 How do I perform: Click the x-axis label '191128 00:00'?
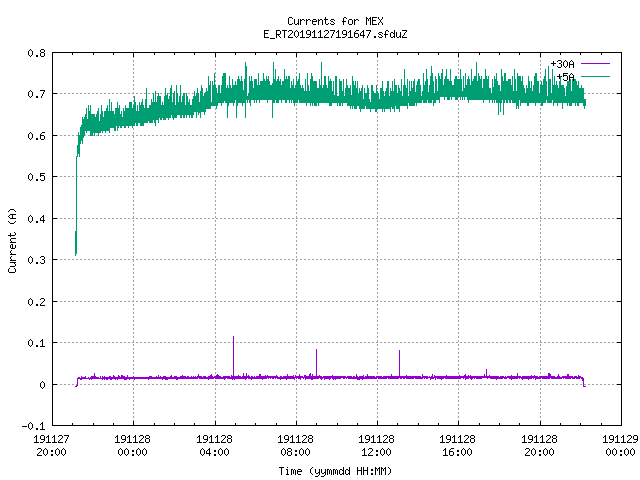(132, 446)
